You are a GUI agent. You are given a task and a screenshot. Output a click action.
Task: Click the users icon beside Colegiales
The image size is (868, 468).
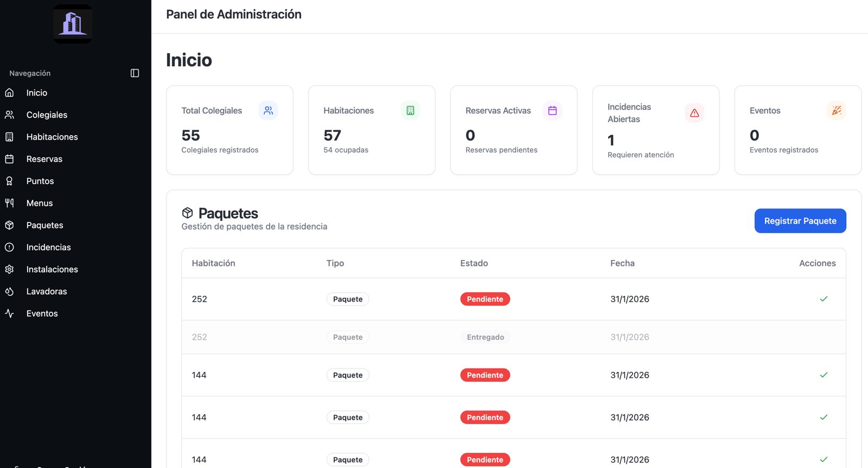point(9,115)
